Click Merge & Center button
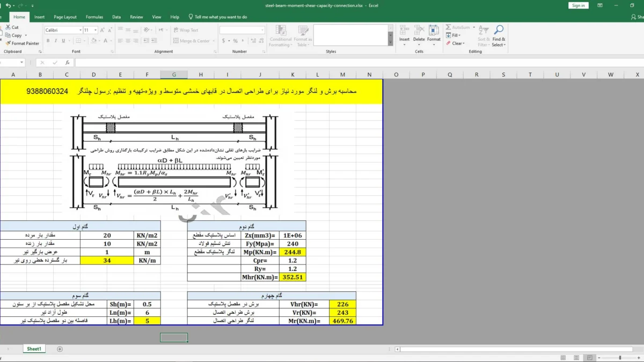 (x=192, y=41)
